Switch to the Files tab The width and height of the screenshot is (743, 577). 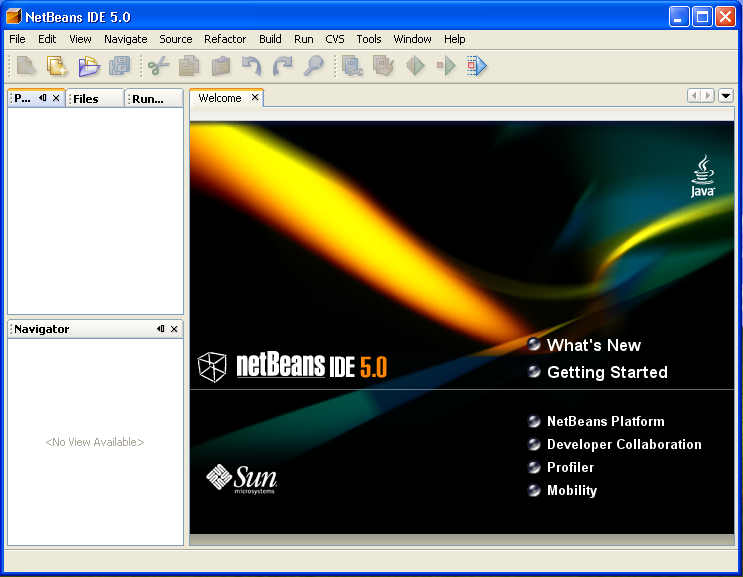[95, 99]
